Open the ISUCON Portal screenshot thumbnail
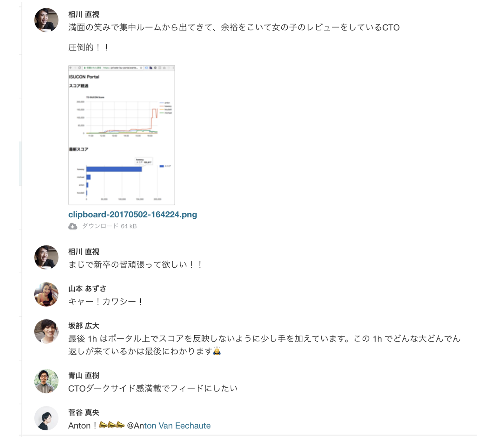Screen dimensions: 504x437 [x=121, y=135]
